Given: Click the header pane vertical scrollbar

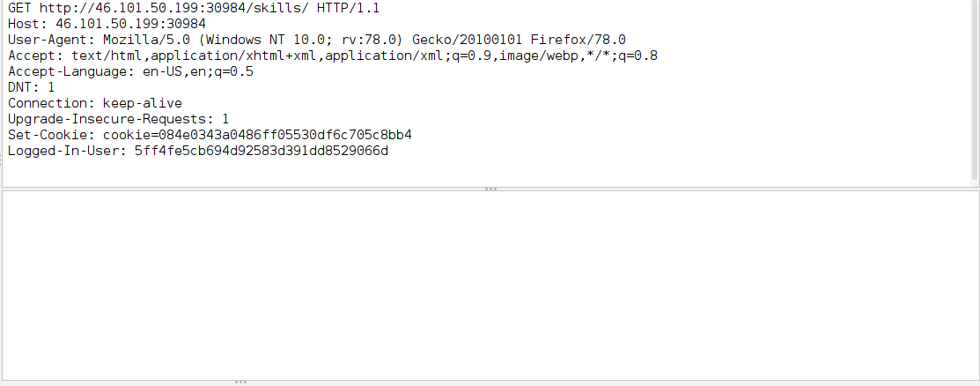Looking at the screenshot, I should [x=976, y=93].
